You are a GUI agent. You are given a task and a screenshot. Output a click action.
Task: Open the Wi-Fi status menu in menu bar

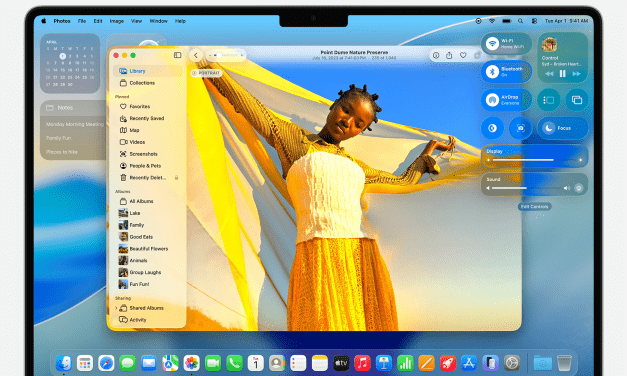tap(492, 21)
